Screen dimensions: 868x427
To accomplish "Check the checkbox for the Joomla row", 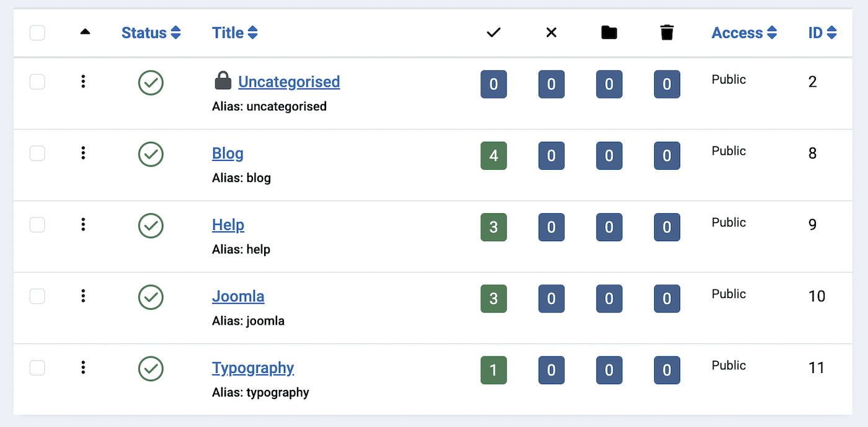I will [x=37, y=296].
